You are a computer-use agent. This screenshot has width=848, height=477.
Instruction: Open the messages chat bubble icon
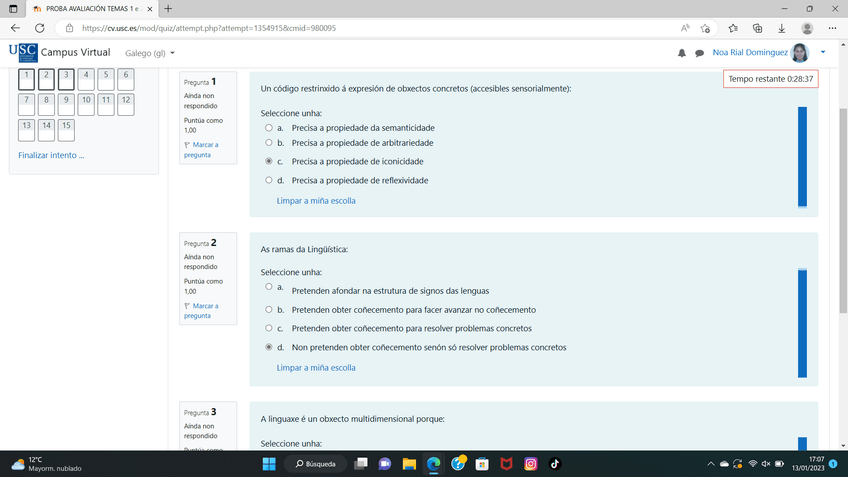coord(699,53)
